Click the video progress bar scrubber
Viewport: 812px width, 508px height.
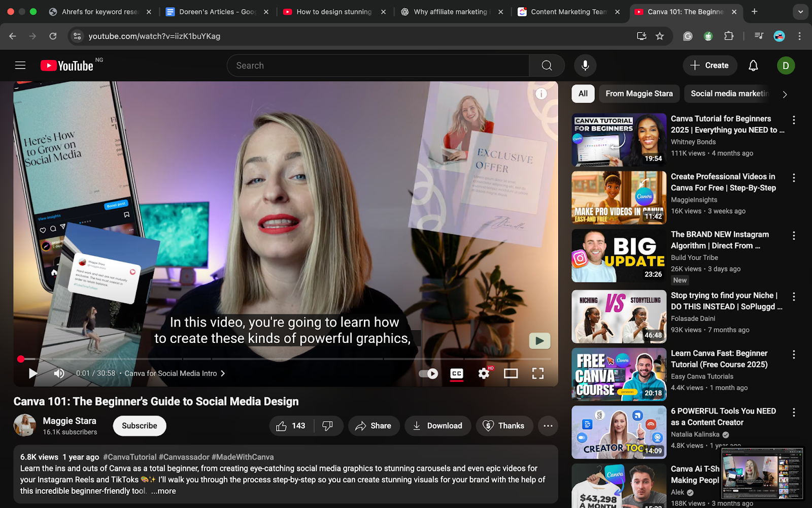coord(21,359)
